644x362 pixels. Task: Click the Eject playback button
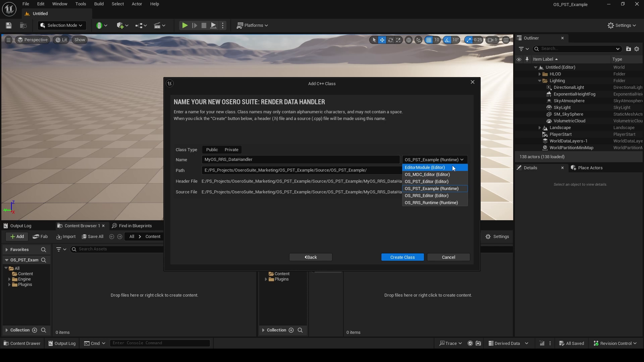click(213, 25)
